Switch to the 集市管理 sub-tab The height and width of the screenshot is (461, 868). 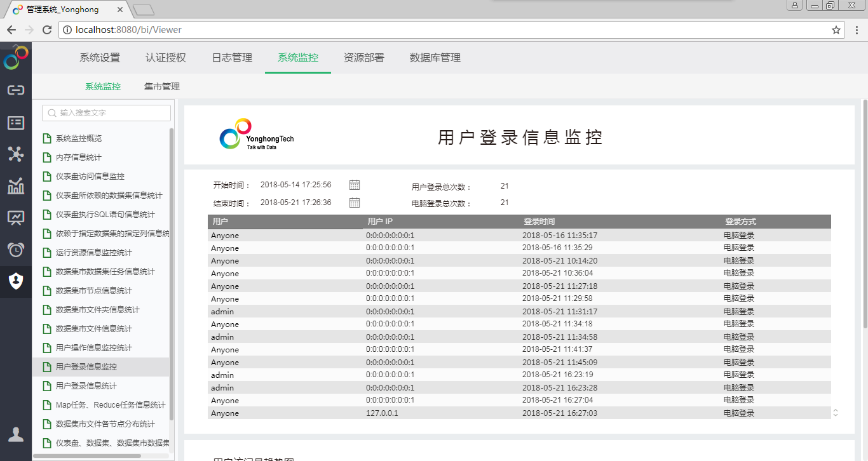pos(162,87)
